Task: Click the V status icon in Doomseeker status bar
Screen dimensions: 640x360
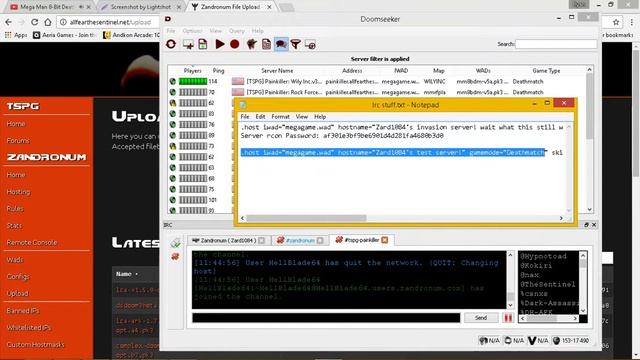Action: [532, 340]
